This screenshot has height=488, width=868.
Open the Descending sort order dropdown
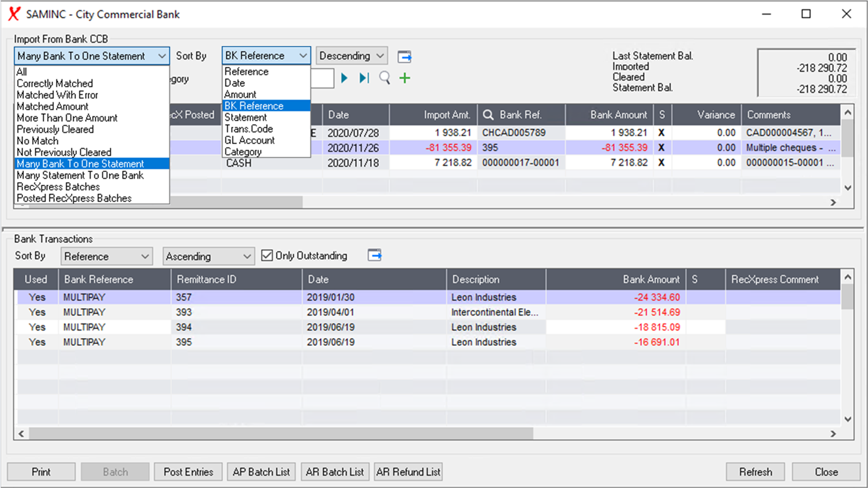tap(352, 56)
